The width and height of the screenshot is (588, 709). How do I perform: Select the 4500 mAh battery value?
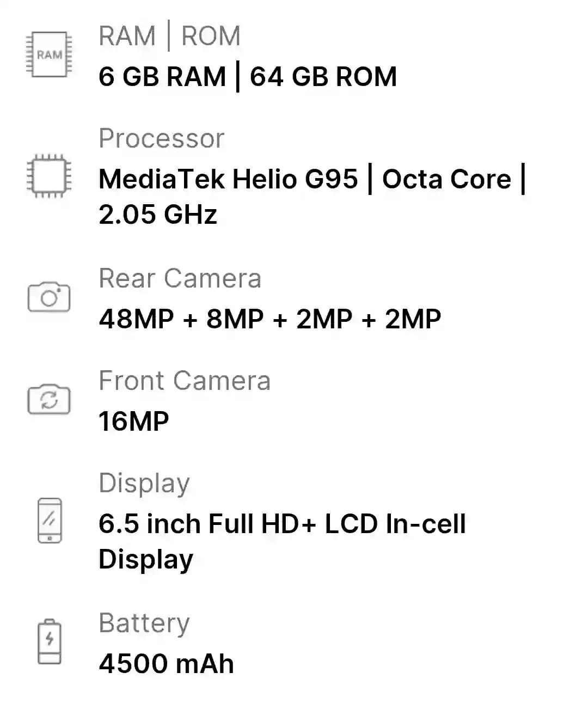pyautogui.click(x=166, y=664)
